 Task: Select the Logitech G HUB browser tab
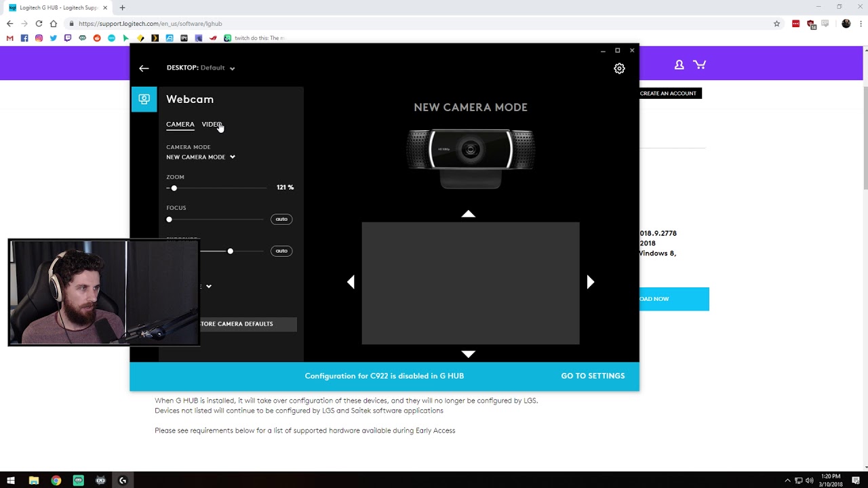pyautogui.click(x=58, y=7)
